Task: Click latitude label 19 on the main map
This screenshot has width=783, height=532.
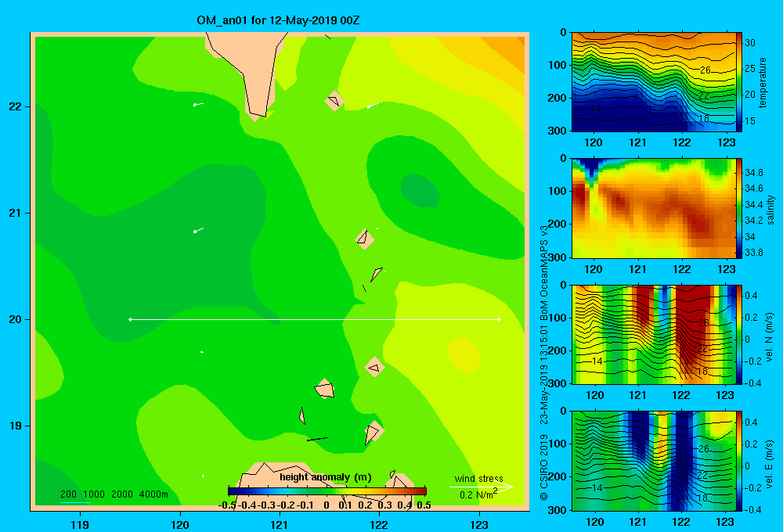Action: pos(15,426)
